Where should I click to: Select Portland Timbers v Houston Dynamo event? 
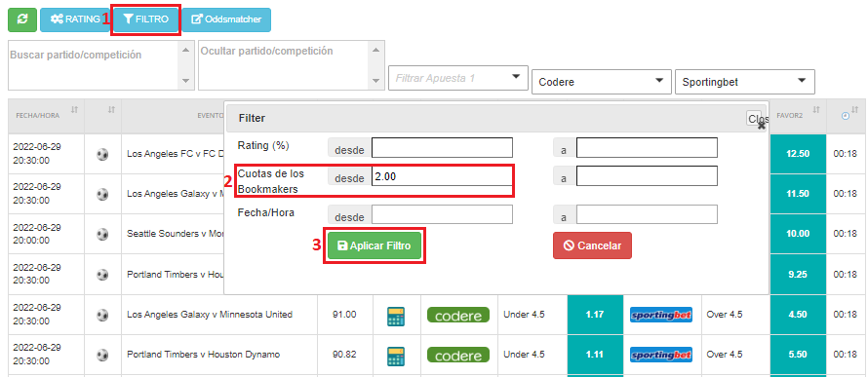coord(204,355)
